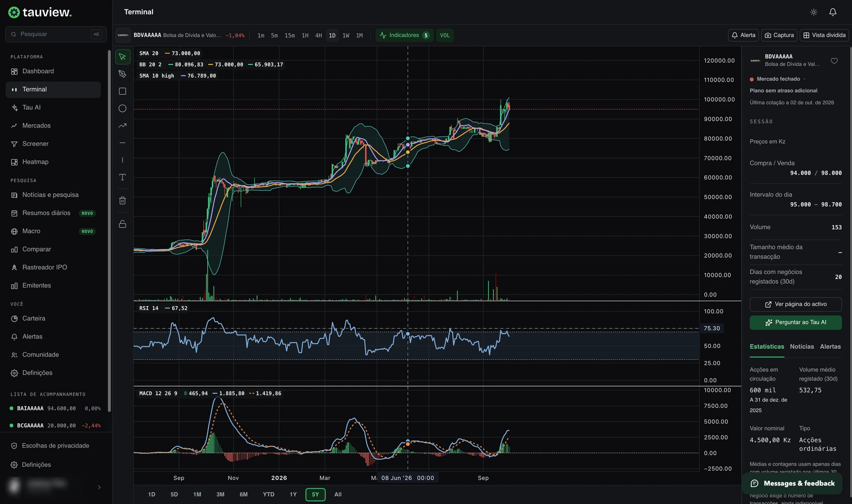Click Perguntar ao Tau AI button
852x504 pixels.
[x=796, y=323]
